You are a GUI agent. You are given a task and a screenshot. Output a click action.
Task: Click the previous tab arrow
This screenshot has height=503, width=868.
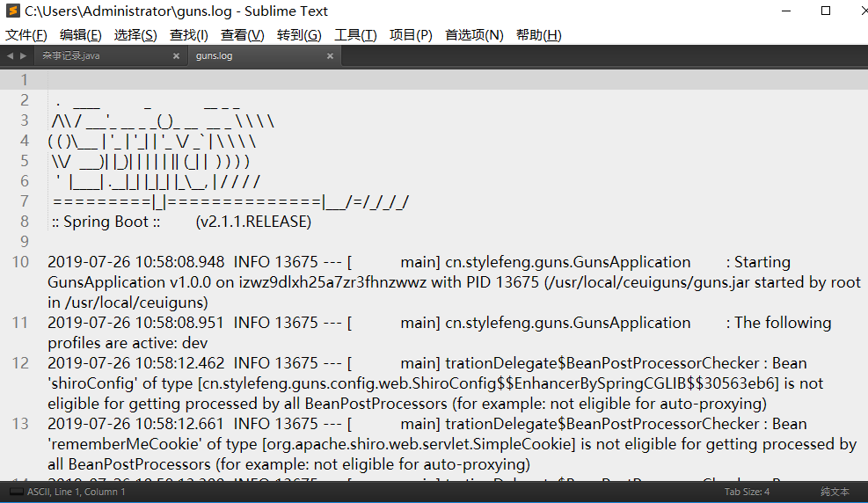(10, 56)
